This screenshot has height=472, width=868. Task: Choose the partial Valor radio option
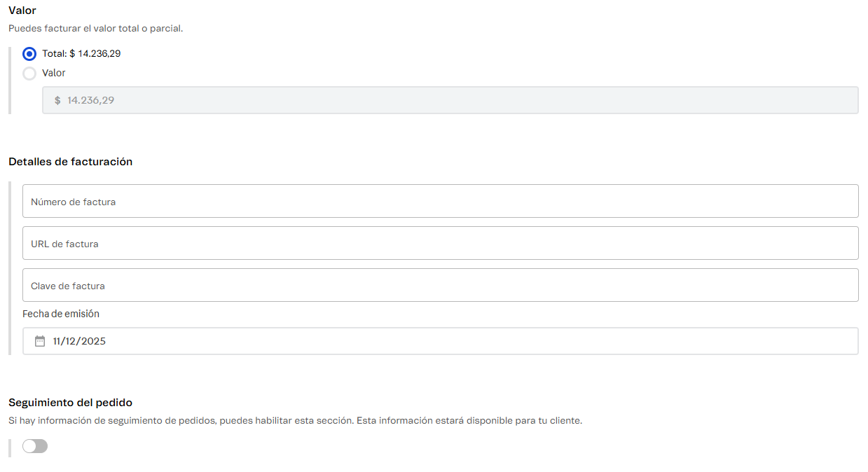pos(29,74)
